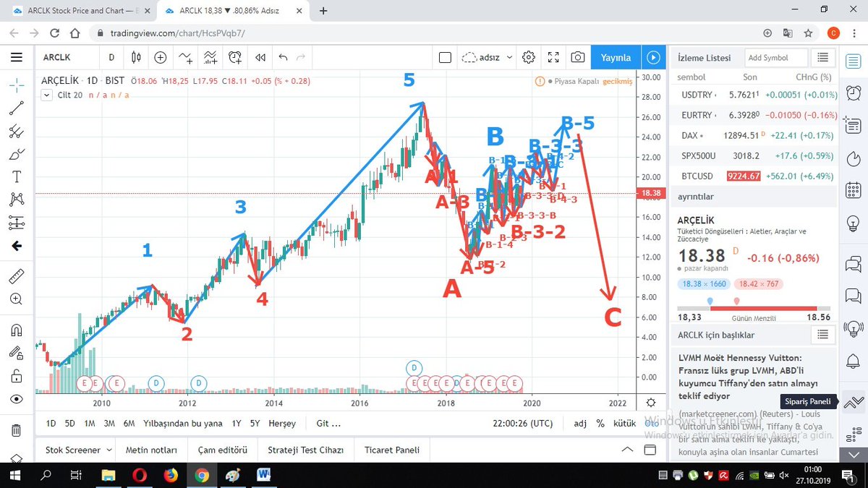Viewport: 868px width, 488px height.
Task: Undo the last chart action
Action: tap(283, 57)
